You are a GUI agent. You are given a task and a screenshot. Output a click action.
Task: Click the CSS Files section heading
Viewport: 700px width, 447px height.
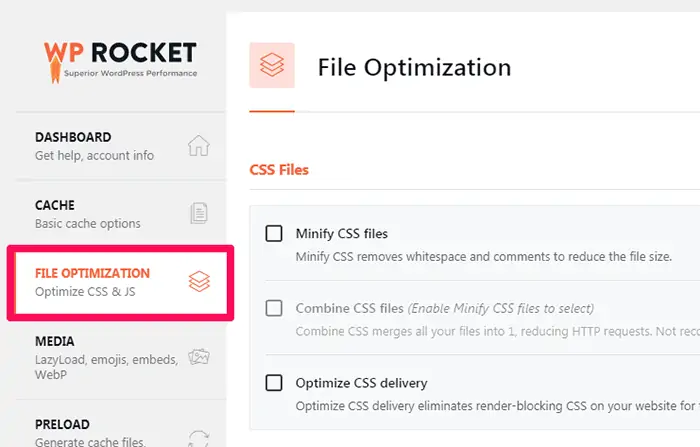279,170
